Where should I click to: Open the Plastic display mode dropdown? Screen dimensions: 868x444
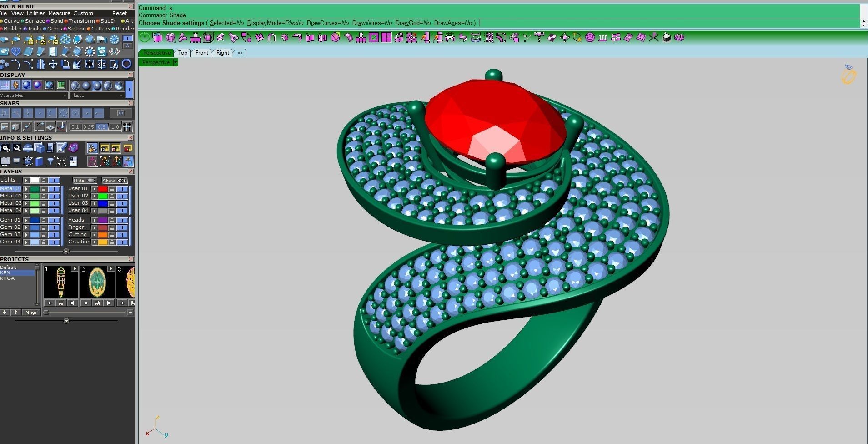point(96,96)
